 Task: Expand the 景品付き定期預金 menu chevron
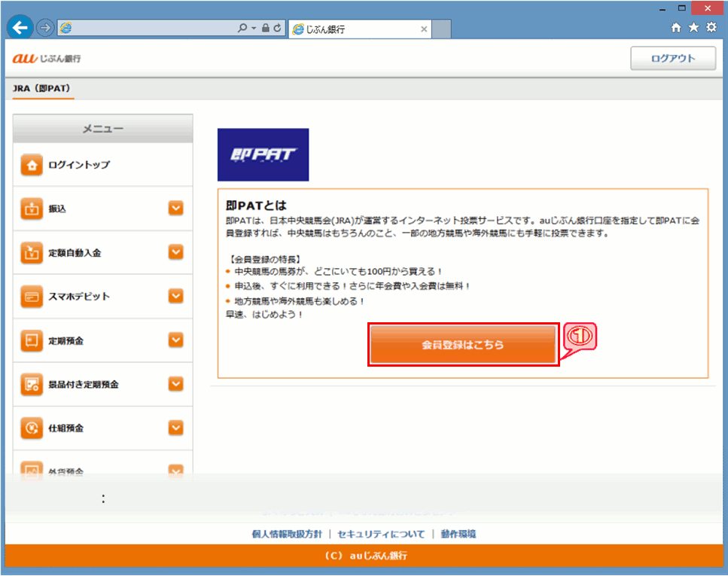(176, 384)
